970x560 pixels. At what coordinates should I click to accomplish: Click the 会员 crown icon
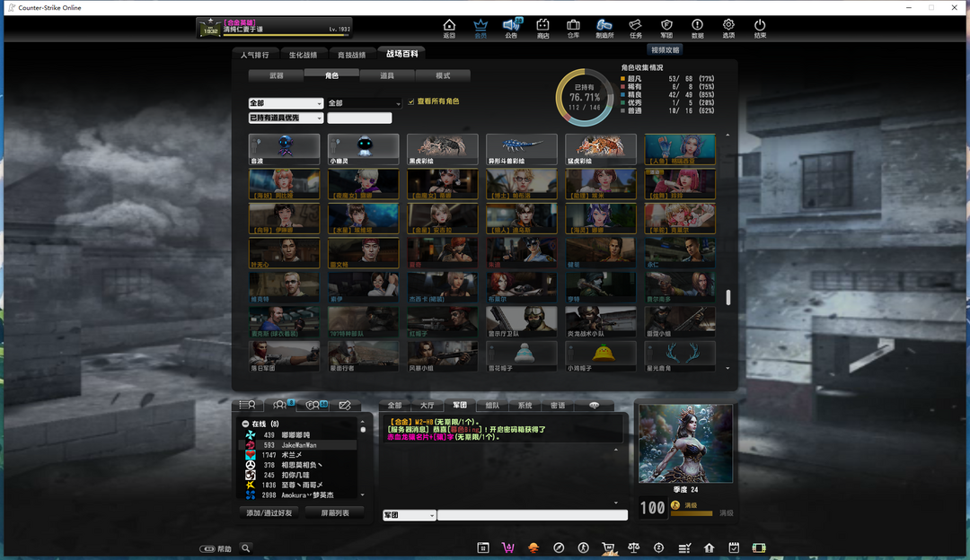tap(481, 27)
